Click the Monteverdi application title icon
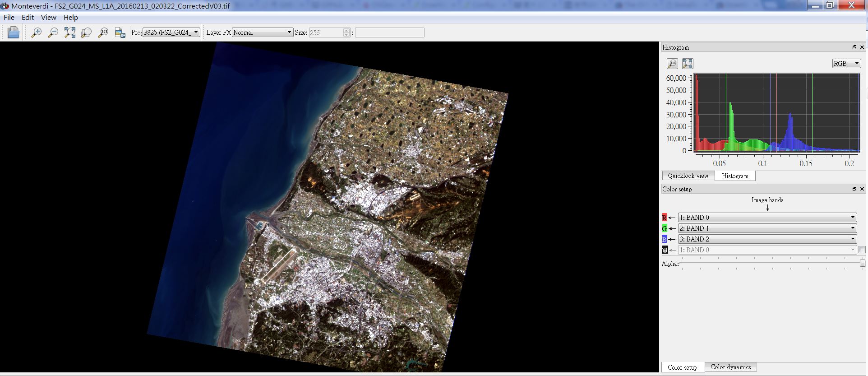The height and width of the screenshot is (376, 868). [x=5, y=5]
